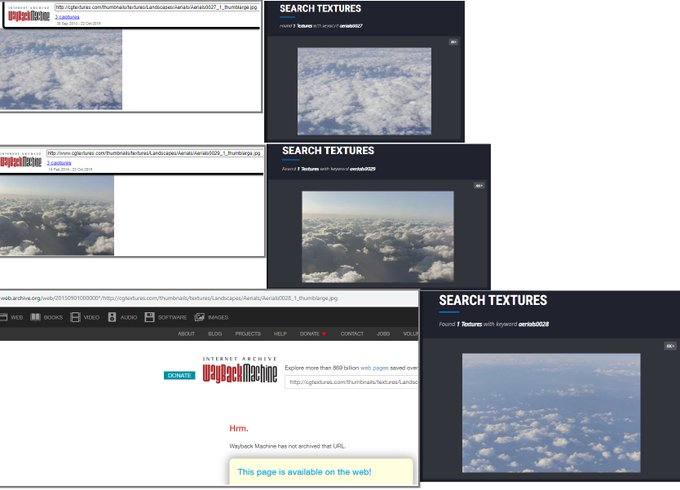Toggle the eye icon in aerials0029 results

point(479,186)
